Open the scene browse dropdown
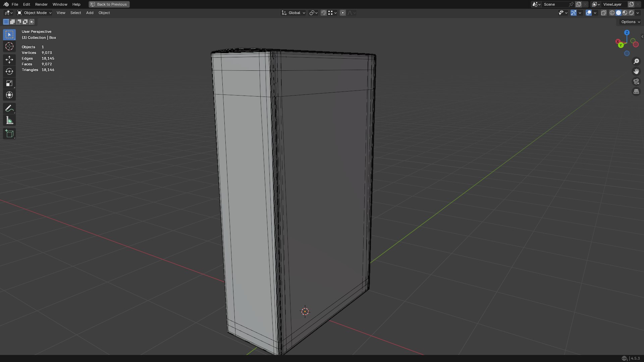The image size is (644, 362). pyautogui.click(x=536, y=4)
